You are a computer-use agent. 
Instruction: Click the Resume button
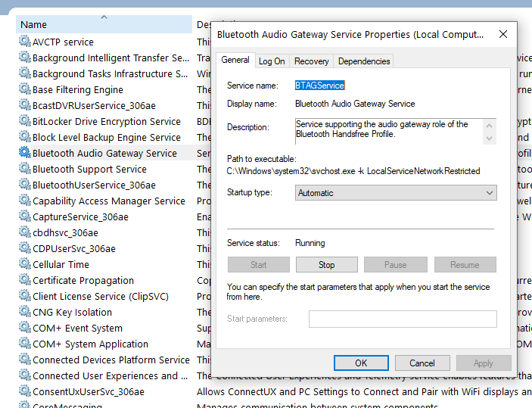pyautogui.click(x=465, y=265)
